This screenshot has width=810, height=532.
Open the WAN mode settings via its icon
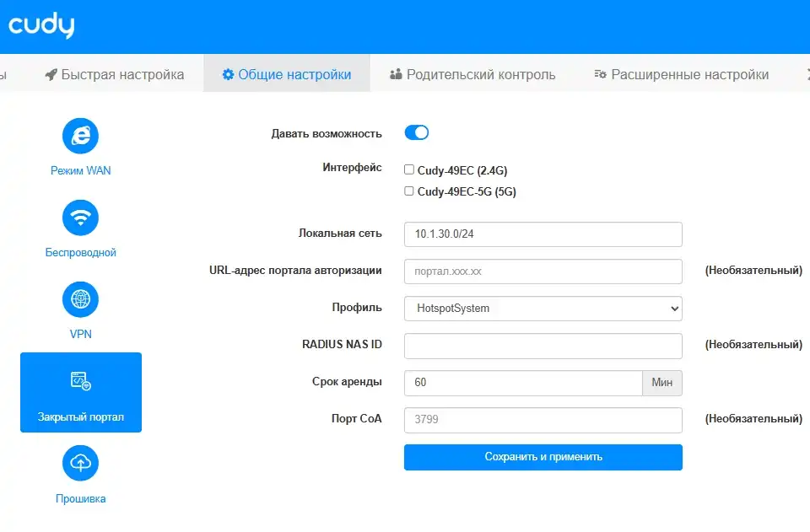click(x=80, y=135)
